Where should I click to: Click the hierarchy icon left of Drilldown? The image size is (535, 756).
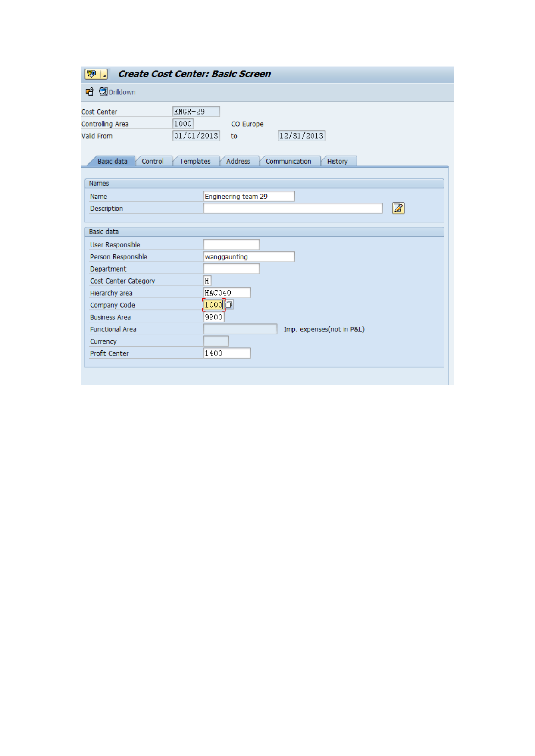[90, 92]
